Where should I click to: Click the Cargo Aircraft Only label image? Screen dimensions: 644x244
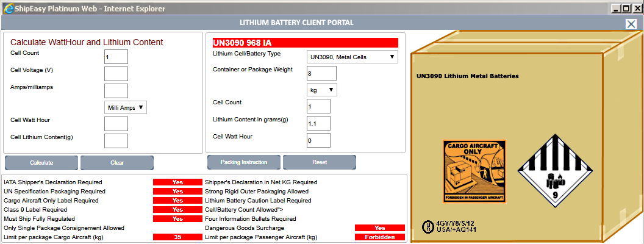pyautogui.click(x=474, y=171)
